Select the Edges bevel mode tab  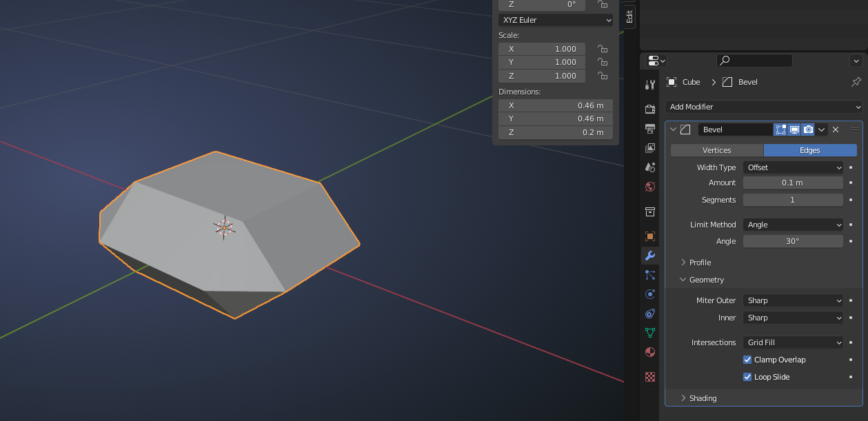810,150
